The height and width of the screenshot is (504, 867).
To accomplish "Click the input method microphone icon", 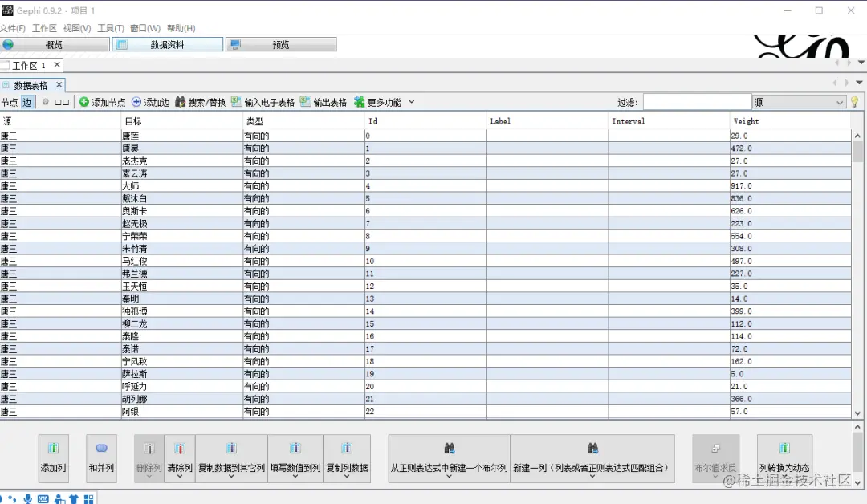I will 27,499.
